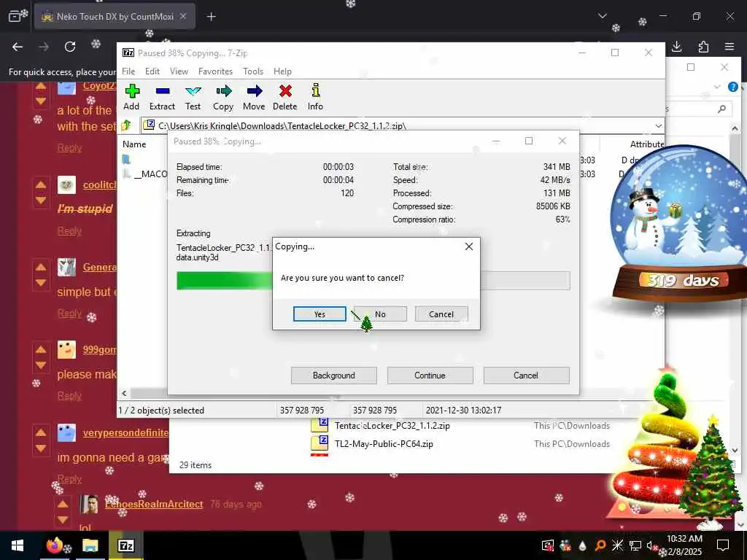
Task: Select the Neko Touch DX browser tab
Action: (x=115, y=17)
